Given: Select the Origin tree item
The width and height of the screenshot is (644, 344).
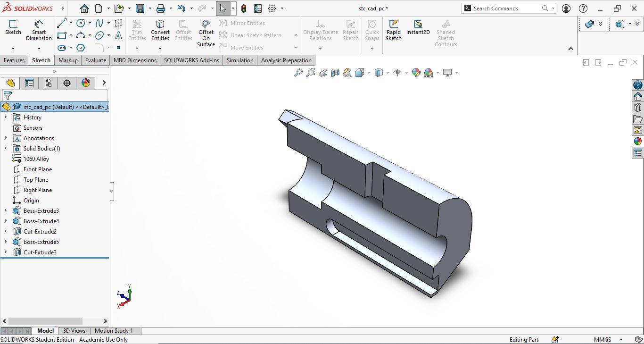Looking at the screenshot, I should pos(31,201).
